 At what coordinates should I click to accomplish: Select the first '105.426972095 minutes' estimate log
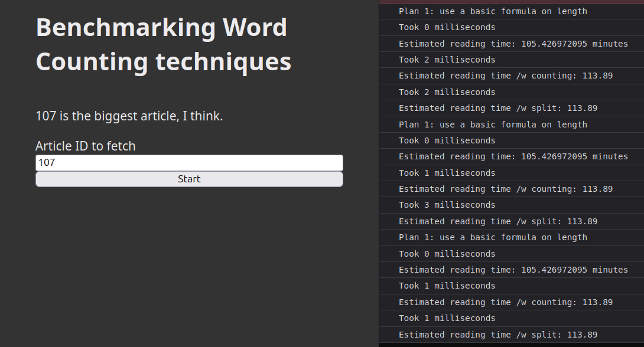tap(513, 44)
